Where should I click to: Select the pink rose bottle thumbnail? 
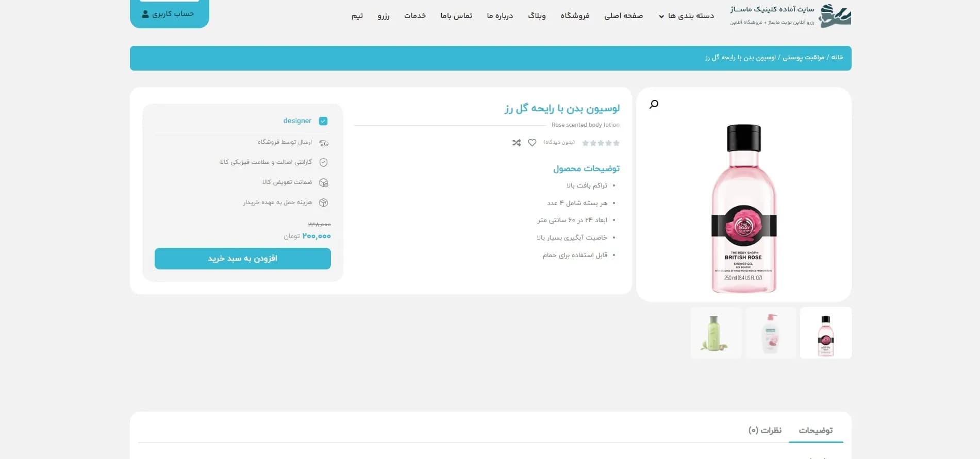(x=825, y=333)
